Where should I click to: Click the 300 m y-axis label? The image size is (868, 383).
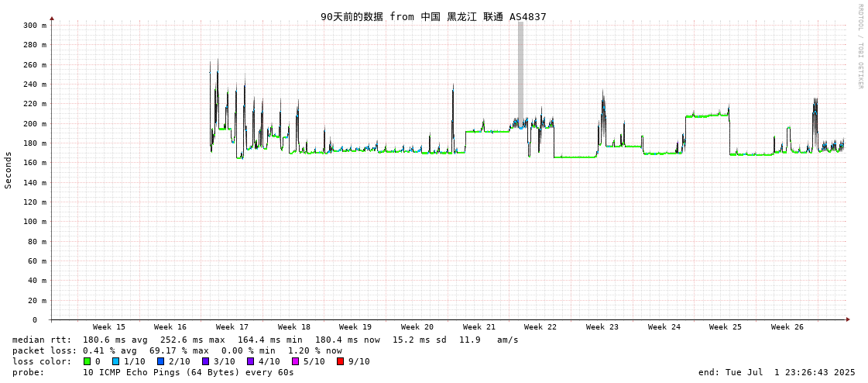34,26
